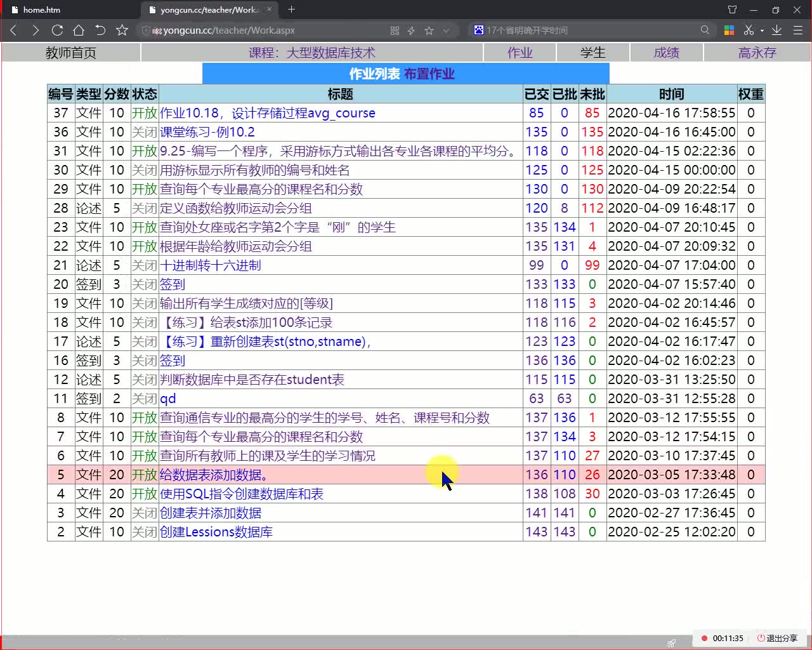Open the 教师首页 menu item
The width and height of the screenshot is (812, 650).
pos(71,53)
